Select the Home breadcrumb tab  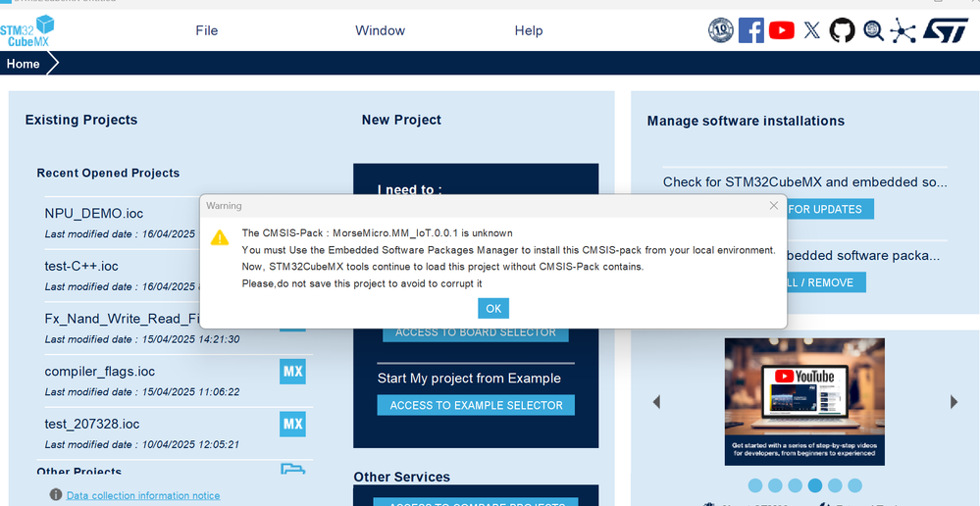coord(24,64)
